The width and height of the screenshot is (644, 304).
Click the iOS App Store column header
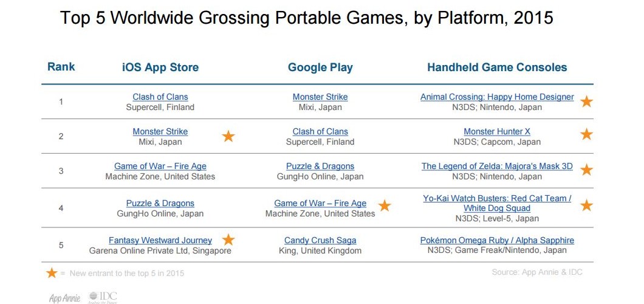click(x=160, y=67)
